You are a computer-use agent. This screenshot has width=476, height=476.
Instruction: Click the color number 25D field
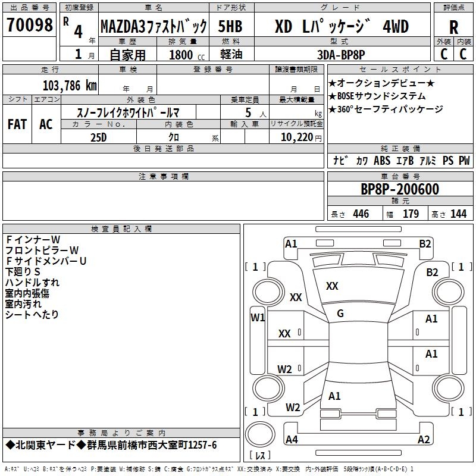[x=99, y=137]
